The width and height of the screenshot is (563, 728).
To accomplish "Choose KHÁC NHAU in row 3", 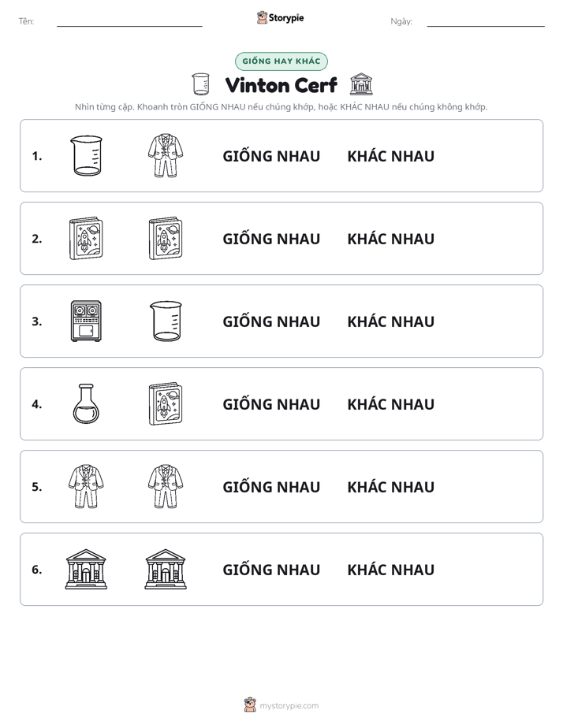I will 390,321.
